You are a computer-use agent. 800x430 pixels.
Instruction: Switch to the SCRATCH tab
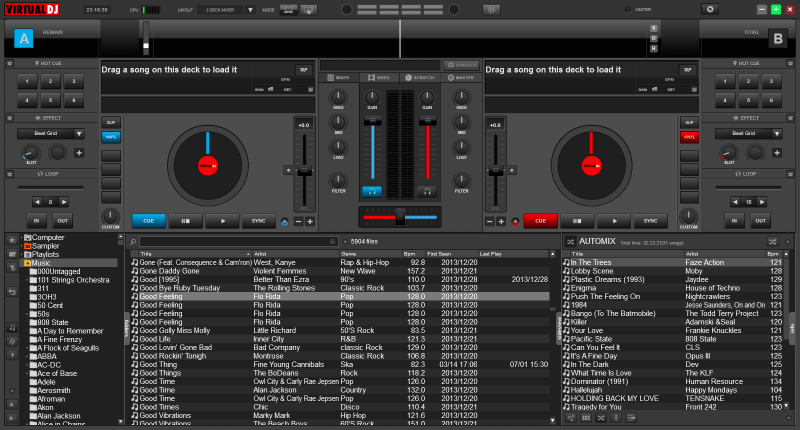coord(420,78)
